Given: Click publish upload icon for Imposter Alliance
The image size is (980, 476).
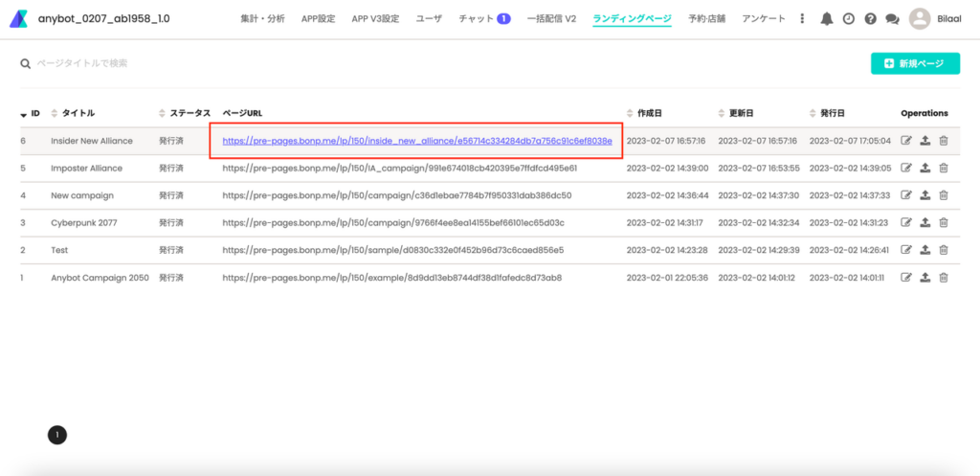Looking at the screenshot, I should 924,168.
